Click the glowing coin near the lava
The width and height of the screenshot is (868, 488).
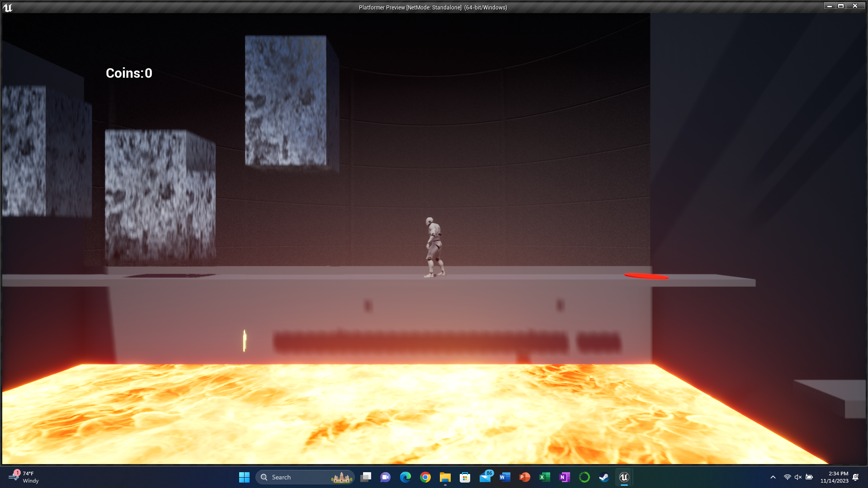click(x=245, y=341)
